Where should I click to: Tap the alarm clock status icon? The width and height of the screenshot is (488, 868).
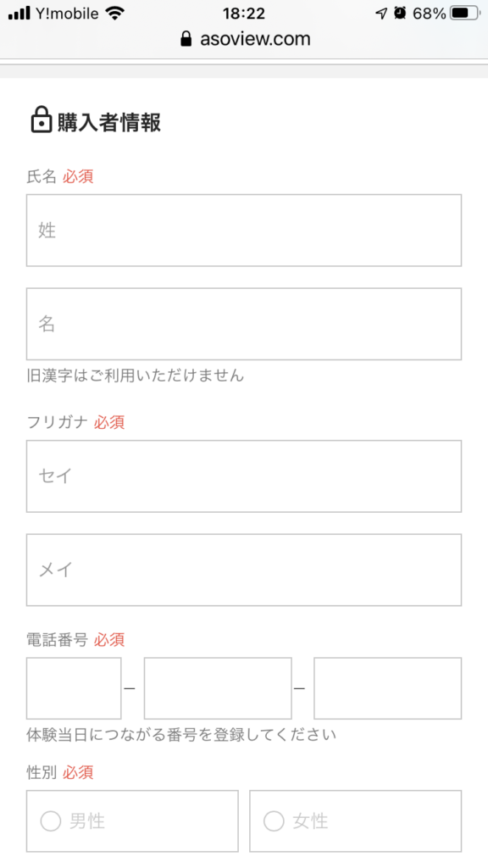400,14
